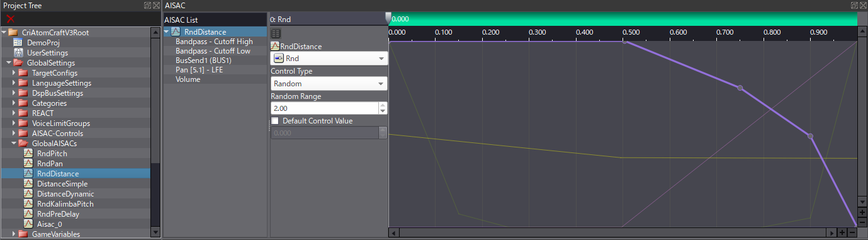Open the Control Type Random dropdown
The height and width of the screenshot is (240, 868).
[329, 84]
